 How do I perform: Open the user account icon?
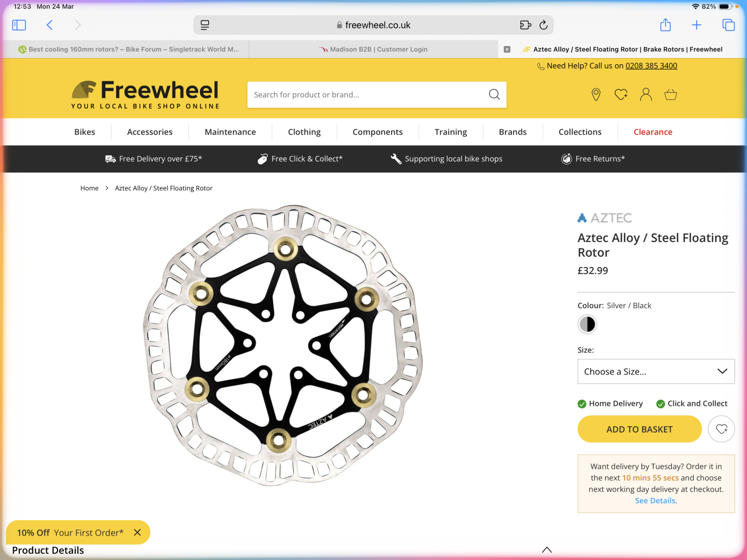click(646, 94)
